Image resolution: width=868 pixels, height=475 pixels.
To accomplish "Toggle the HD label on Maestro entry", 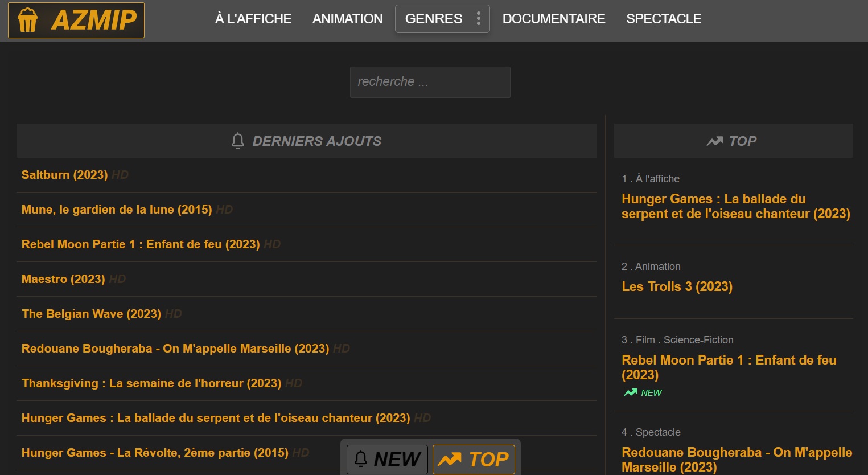I will [x=117, y=279].
